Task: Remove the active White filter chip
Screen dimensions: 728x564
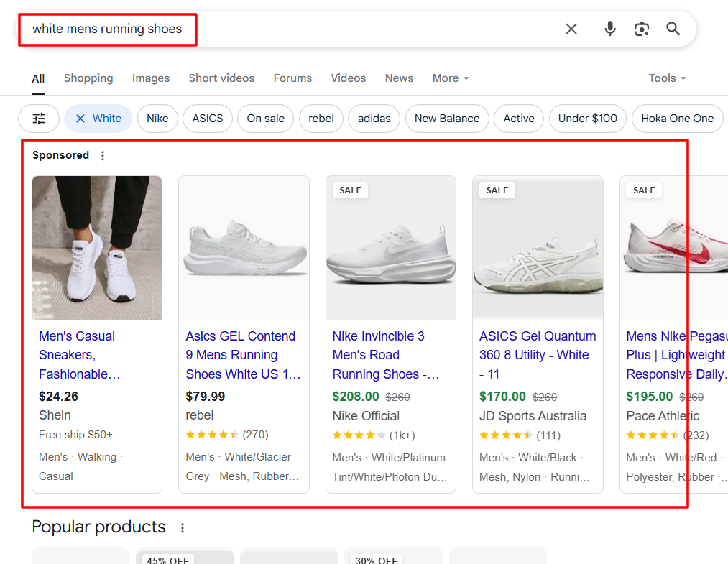Action: coord(98,119)
